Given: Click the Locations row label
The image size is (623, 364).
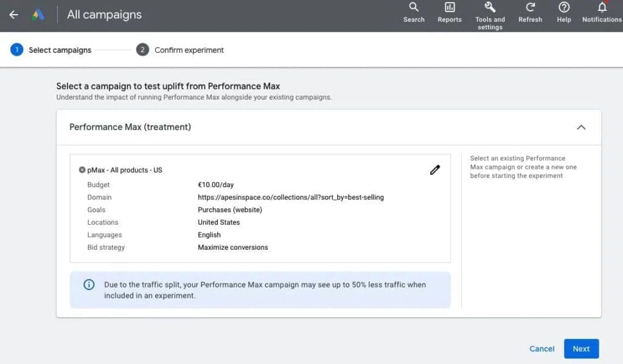Looking at the screenshot, I should click(103, 222).
